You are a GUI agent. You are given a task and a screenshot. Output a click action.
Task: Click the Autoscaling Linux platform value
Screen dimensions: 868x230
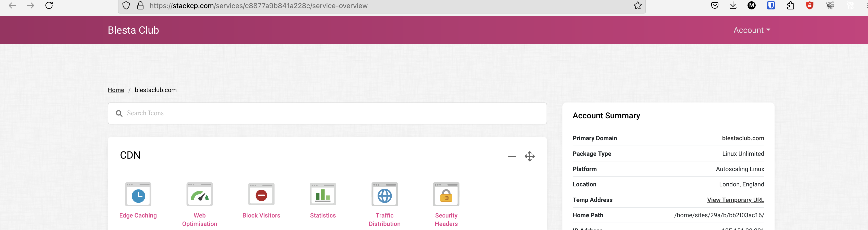740,169
